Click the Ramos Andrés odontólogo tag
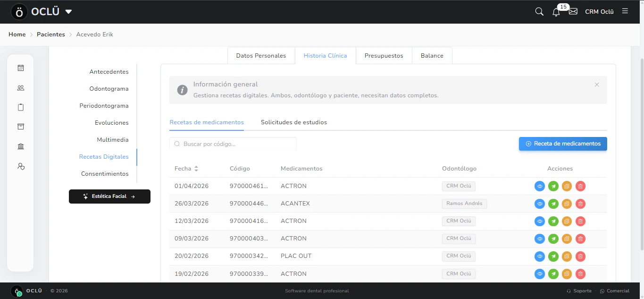The width and height of the screenshot is (644, 299). pyautogui.click(x=464, y=204)
